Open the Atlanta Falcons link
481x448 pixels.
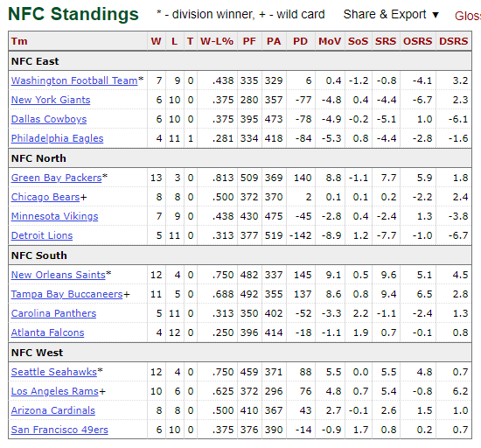(x=47, y=332)
